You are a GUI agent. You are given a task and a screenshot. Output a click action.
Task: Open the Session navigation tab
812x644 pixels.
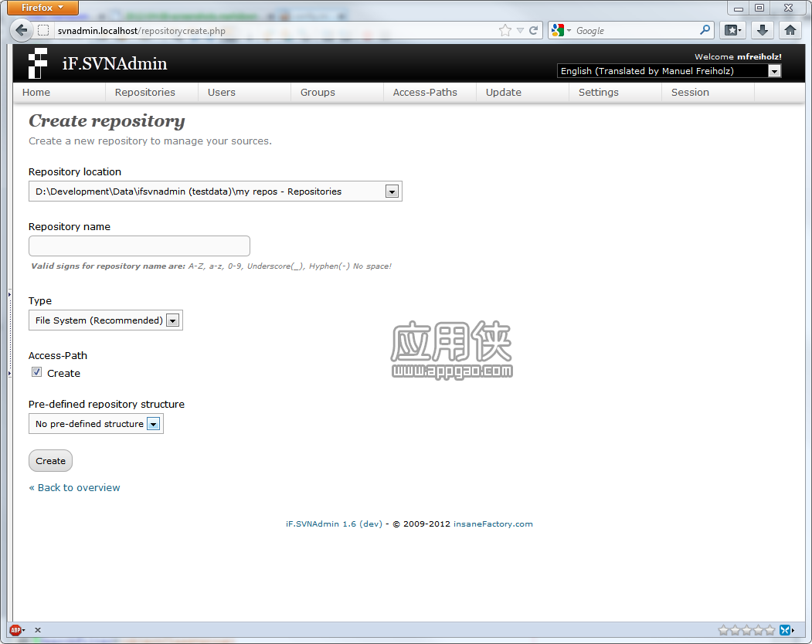coord(690,92)
